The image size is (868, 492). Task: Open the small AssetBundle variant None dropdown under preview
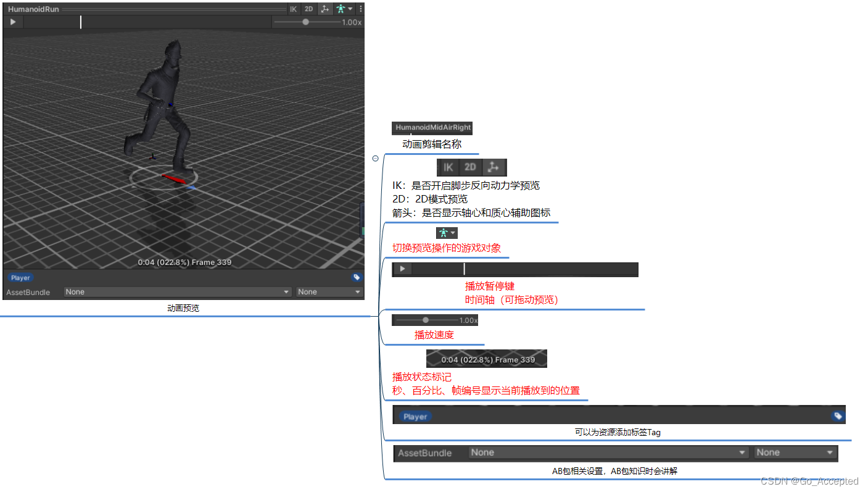[329, 292]
